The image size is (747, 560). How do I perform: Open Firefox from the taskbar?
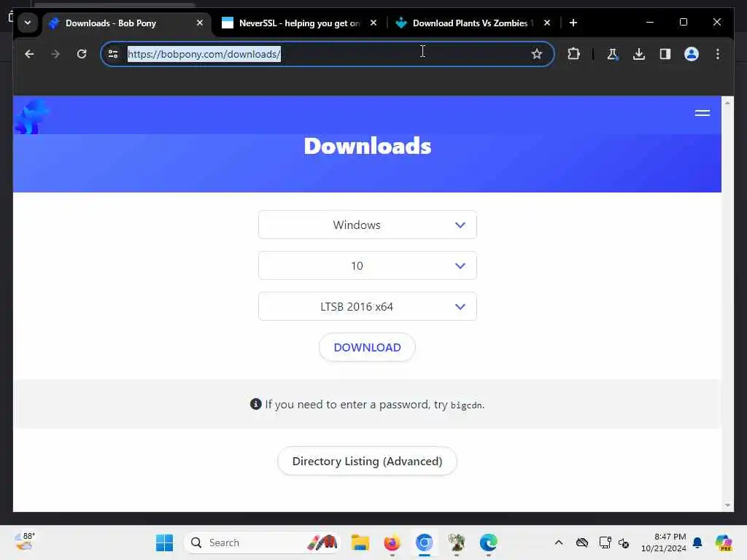392,542
